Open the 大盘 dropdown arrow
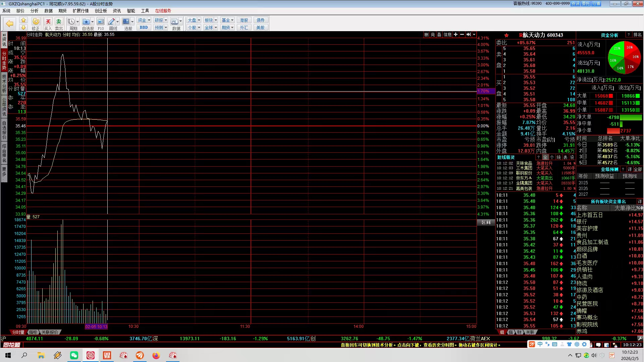The height and width of the screenshot is (362, 644). click(x=199, y=20)
